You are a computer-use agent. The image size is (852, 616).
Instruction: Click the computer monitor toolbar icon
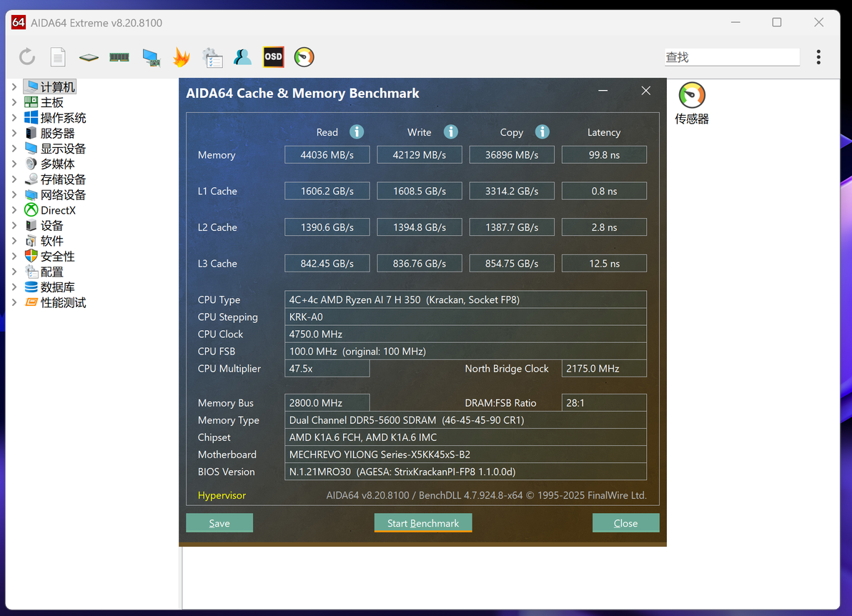click(151, 58)
